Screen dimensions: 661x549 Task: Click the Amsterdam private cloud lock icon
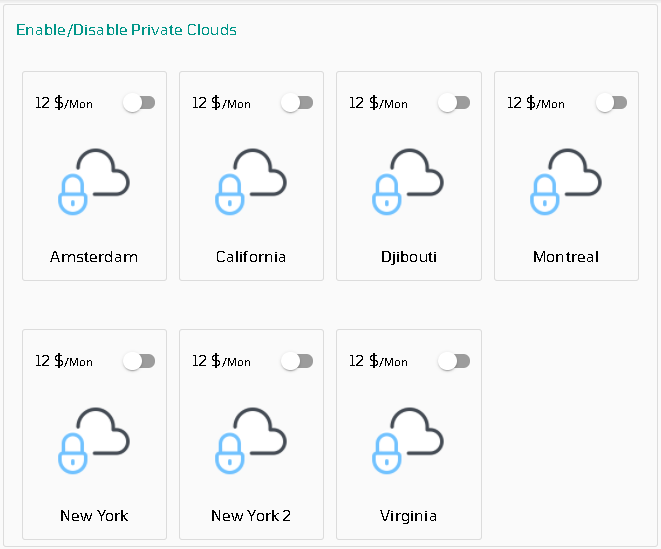[94, 182]
